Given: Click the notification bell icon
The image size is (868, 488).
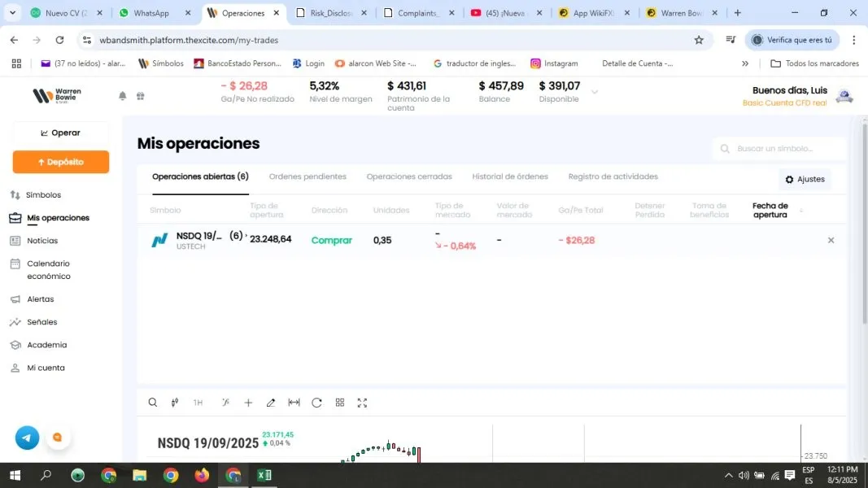Looking at the screenshot, I should 122,96.
